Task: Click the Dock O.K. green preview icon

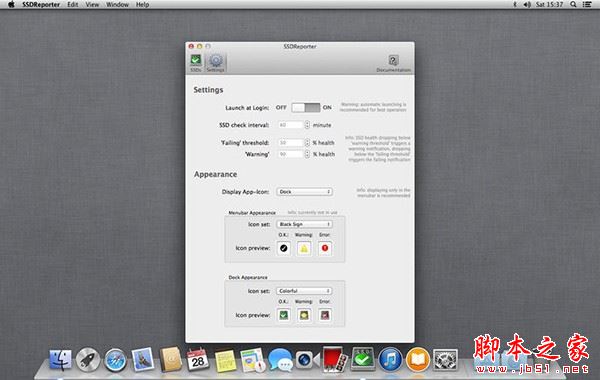Action: tap(284, 315)
